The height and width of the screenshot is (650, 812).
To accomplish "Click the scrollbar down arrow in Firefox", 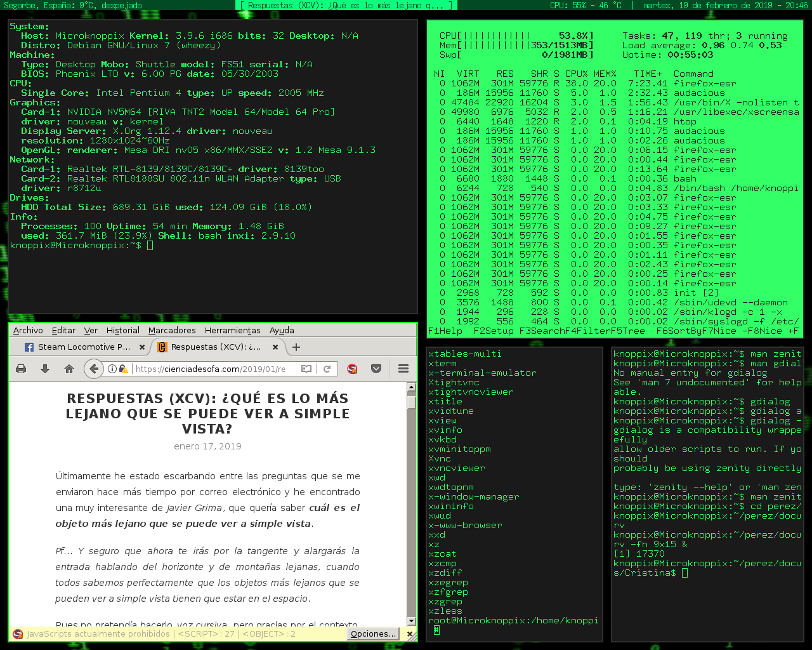I will click(x=411, y=621).
